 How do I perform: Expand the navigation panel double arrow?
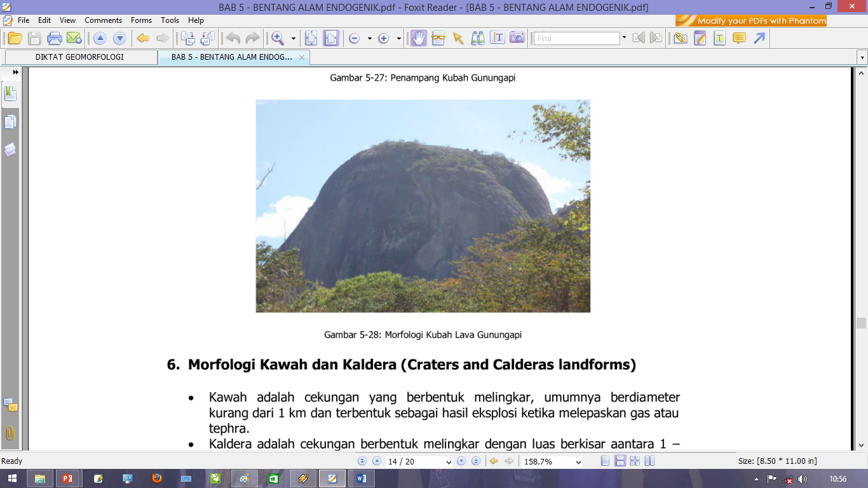(15, 72)
